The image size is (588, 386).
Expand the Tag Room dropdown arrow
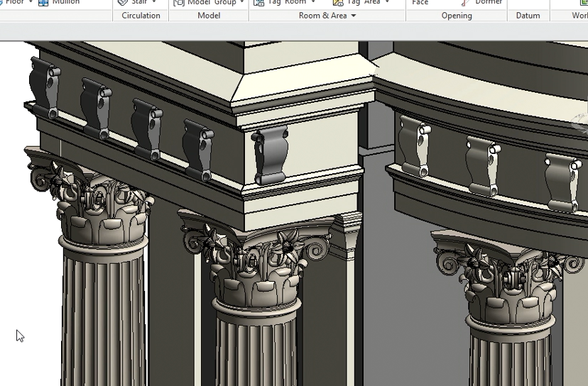tap(313, 3)
